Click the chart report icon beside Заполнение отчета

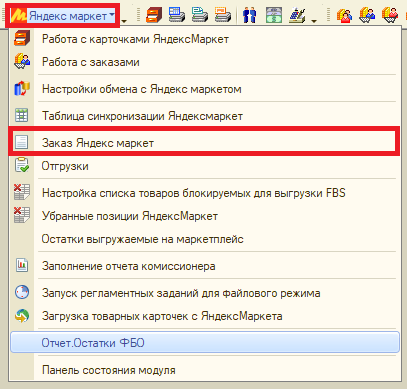point(22,265)
